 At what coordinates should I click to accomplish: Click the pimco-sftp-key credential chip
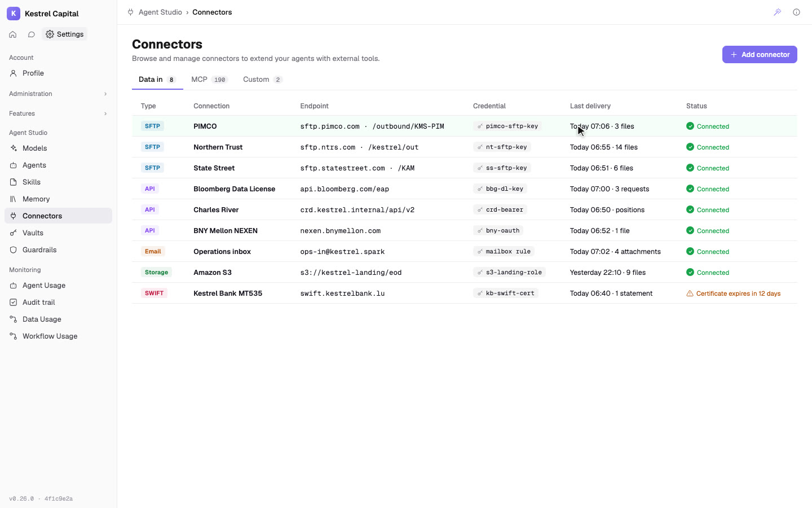coord(507,126)
